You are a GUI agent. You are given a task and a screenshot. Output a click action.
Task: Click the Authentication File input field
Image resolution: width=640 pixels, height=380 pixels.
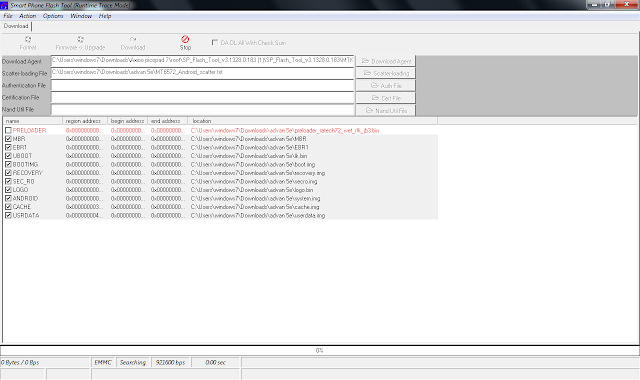point(202,85)
